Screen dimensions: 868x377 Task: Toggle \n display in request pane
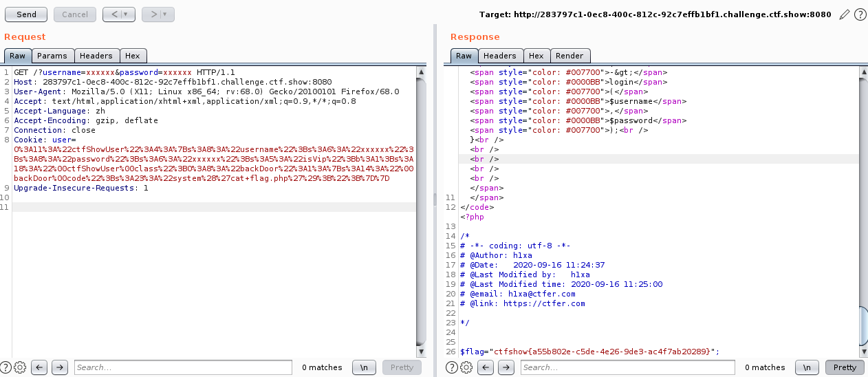point(365,367)
